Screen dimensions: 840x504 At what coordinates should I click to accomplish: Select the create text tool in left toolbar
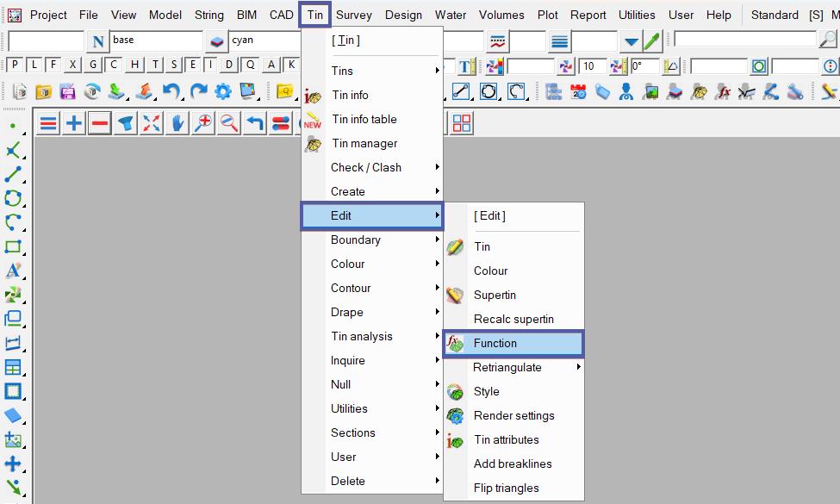tap(13, 271)
